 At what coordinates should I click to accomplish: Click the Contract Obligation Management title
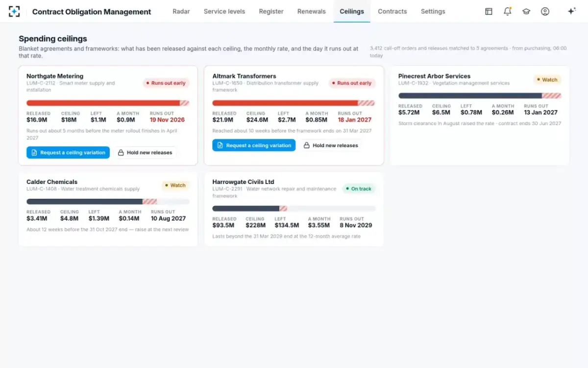click(x=92, y=12)
